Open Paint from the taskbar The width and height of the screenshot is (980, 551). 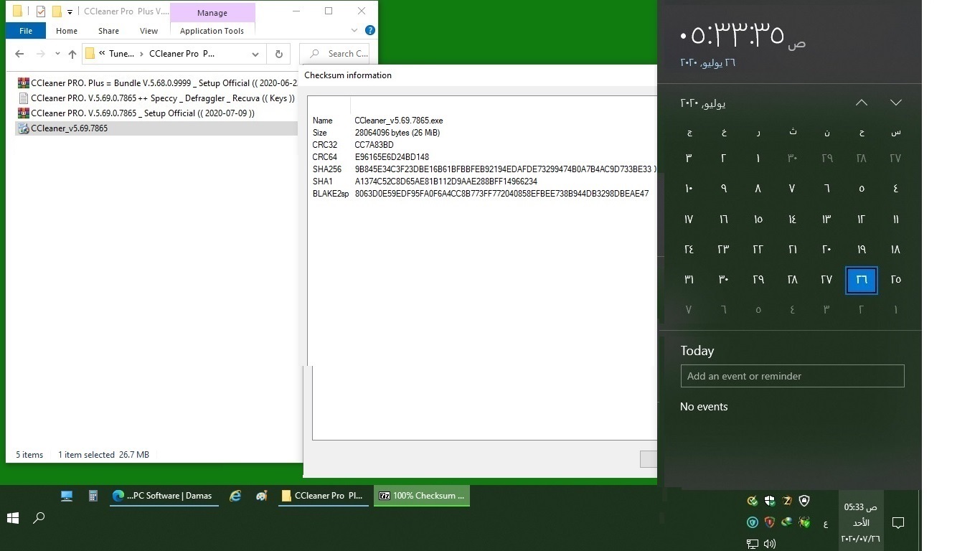click(x=262, y=496)
